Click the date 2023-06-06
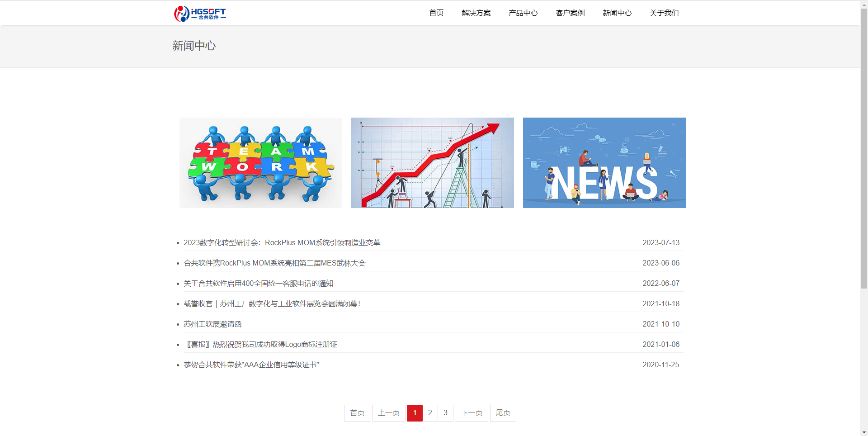Image resolution: width=868 pixels, height=436 pixels. pos(661,263)
